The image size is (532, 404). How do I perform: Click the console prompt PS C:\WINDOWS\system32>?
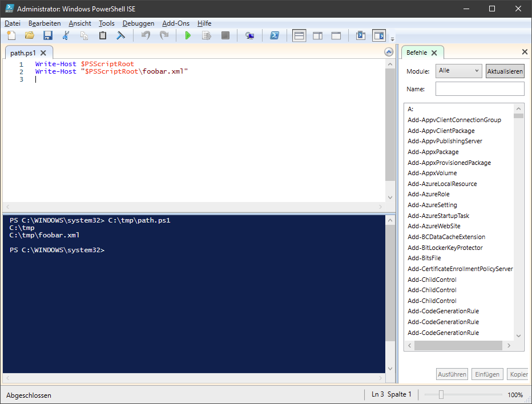click(57, 250)
